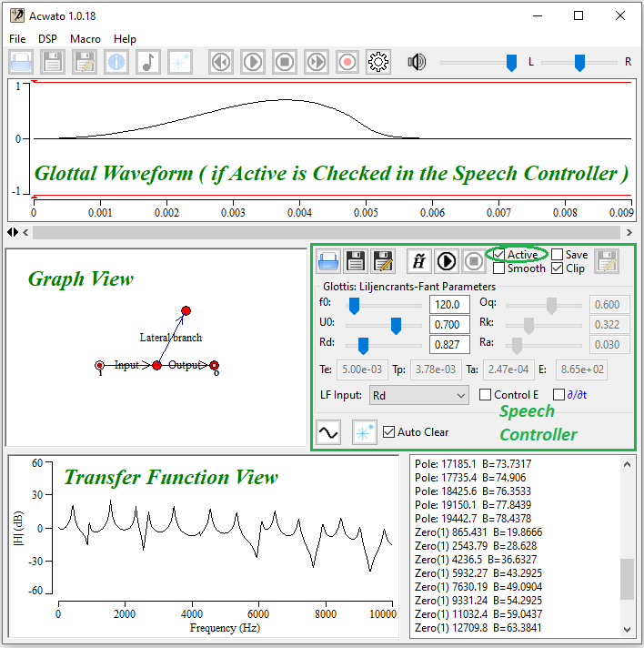
Task: Open the DSP menu
Action: (47, 39)
